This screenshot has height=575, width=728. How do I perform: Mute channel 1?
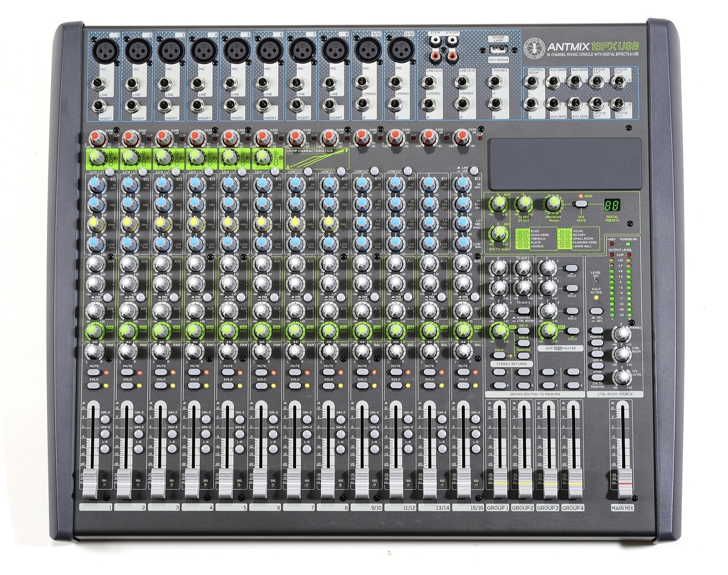(x=94, y=373)
